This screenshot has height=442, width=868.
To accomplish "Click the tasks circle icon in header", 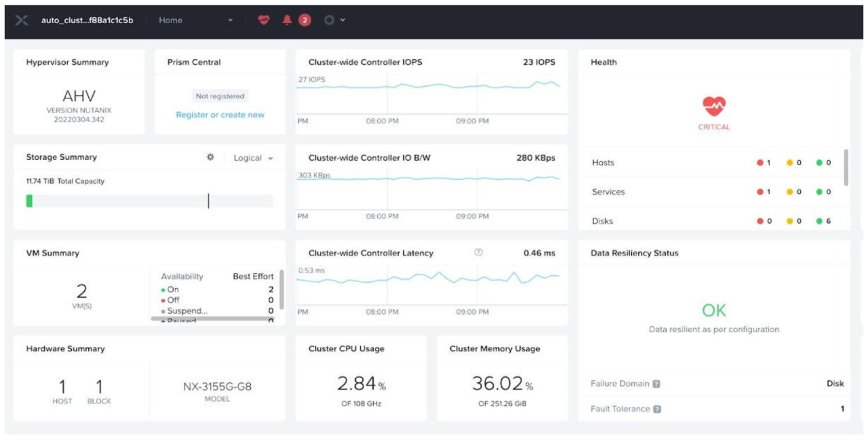I will [x=329, y=20].
